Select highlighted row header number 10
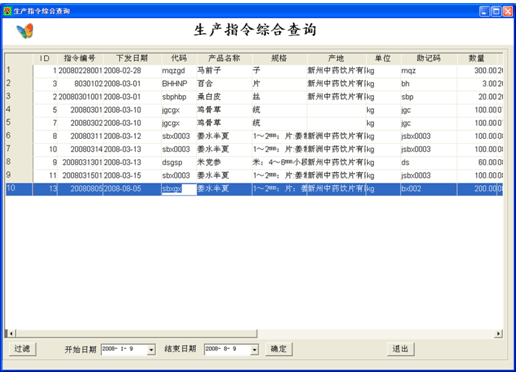The image size is (517, 376). [x=19, y=189]
